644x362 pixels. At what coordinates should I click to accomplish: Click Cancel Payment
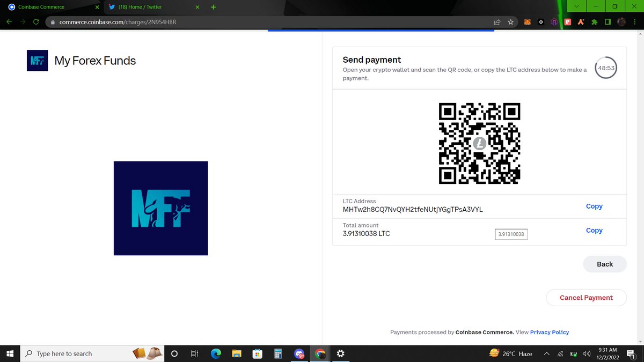click(586, 298)
